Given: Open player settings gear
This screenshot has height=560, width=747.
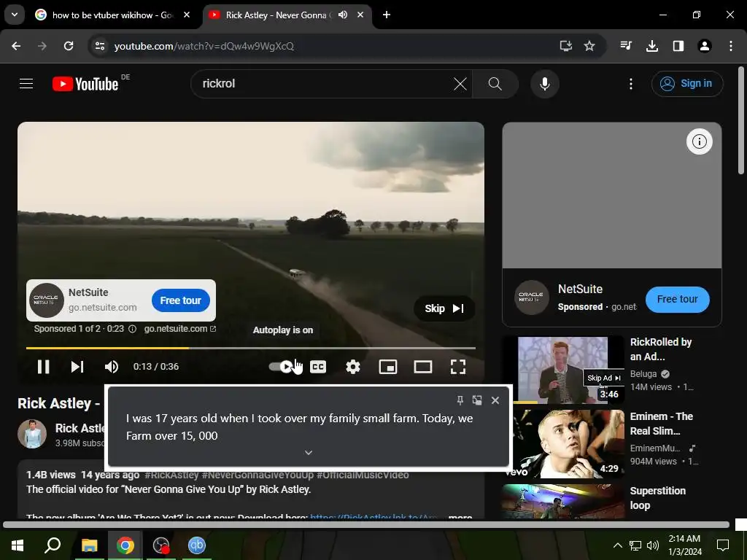Looking at the screenshot, I should 352,367.
